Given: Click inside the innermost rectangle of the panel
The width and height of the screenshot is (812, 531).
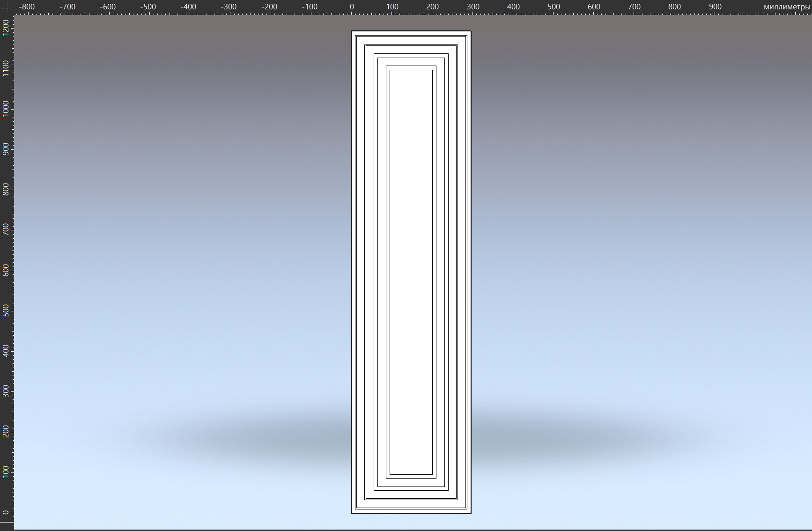Looking at the screenshot, I should click(411, 272).
